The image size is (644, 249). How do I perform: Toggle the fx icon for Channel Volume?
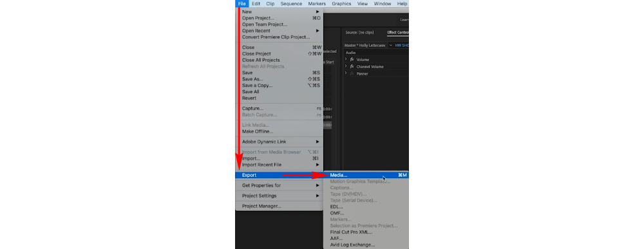point(352,66)
